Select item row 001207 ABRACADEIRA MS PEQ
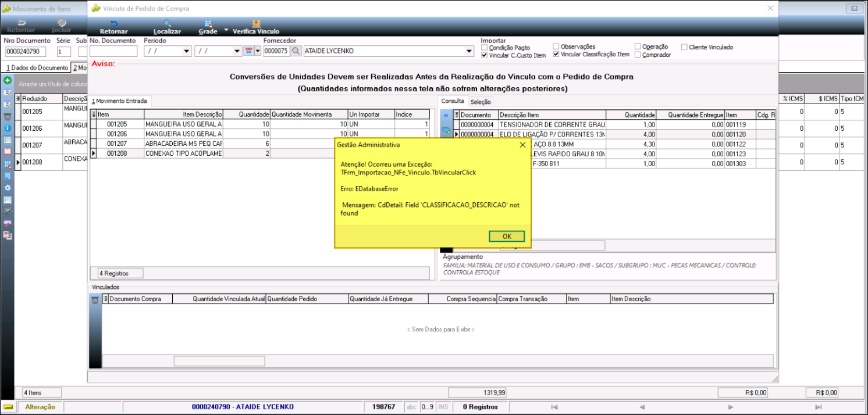The height and width of the screenshot is (415, 868). click(212, 144)
